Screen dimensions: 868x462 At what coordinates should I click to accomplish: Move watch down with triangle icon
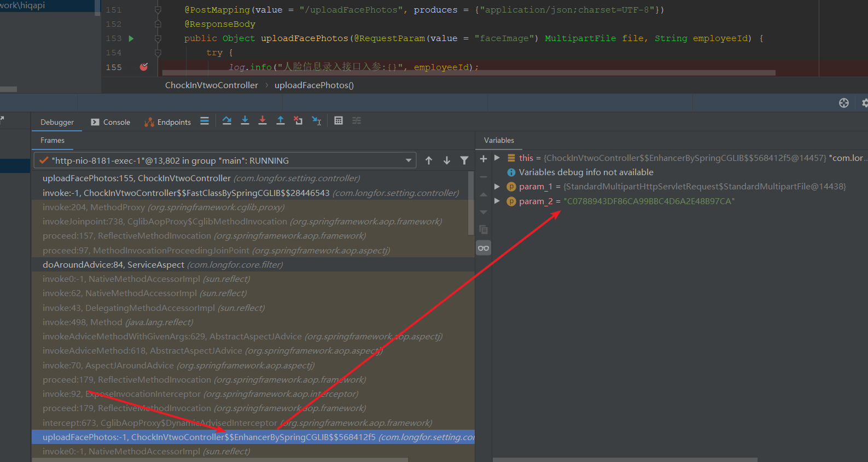coord(483,212)
